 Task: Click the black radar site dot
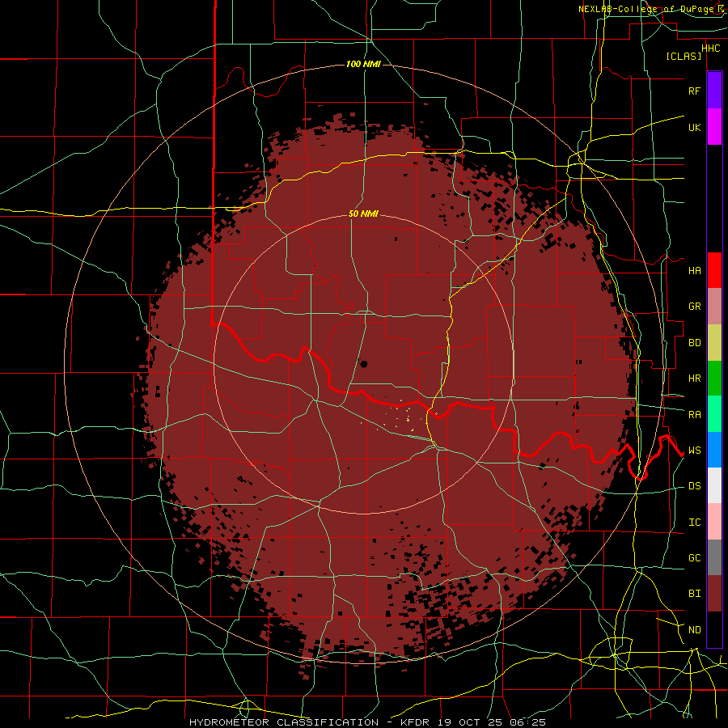coord(364,363)
